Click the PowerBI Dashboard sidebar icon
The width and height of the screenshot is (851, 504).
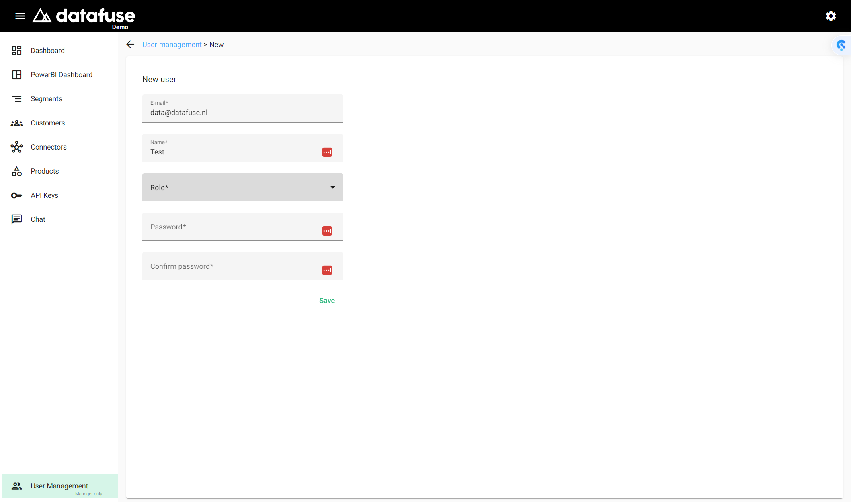pos(16,75)
